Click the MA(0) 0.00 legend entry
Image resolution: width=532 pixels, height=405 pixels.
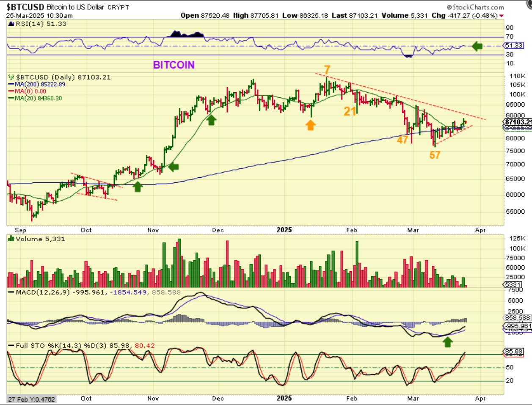click(30, 91)
